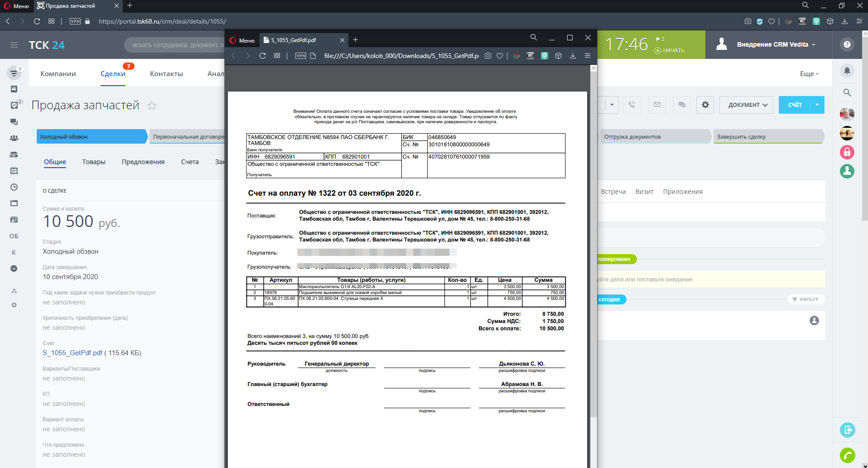Switch to the Товары tab

pyautogui.click(x=94, y=162)
